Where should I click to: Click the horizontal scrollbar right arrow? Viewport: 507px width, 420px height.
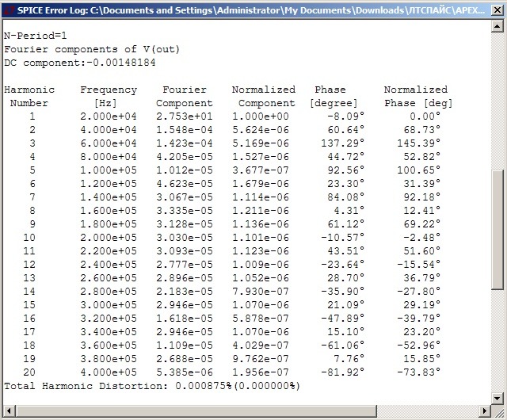click(x=484, y=411)
